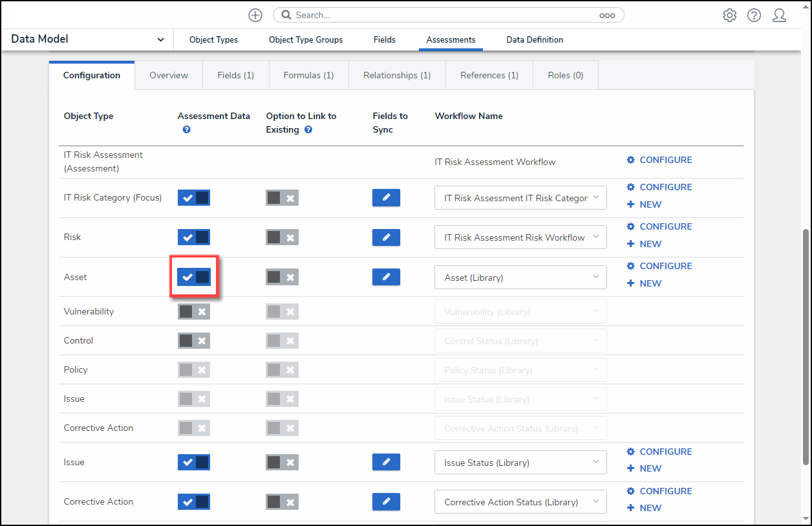Click the three dots in search bar
812x526 pixels.
pos(607,15)
